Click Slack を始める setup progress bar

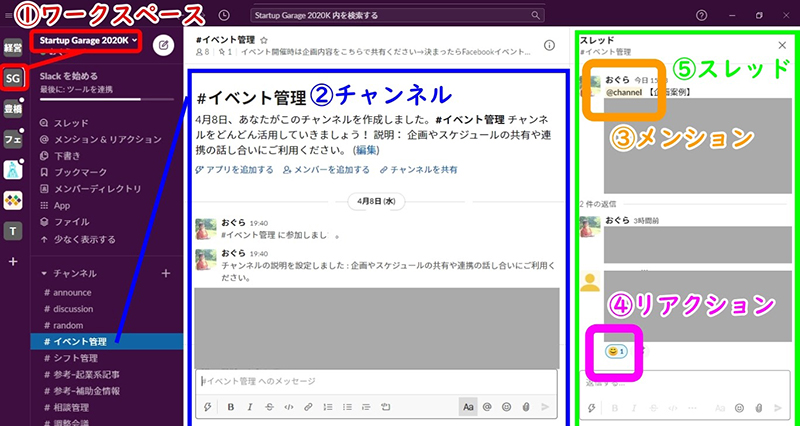(107, 99)
